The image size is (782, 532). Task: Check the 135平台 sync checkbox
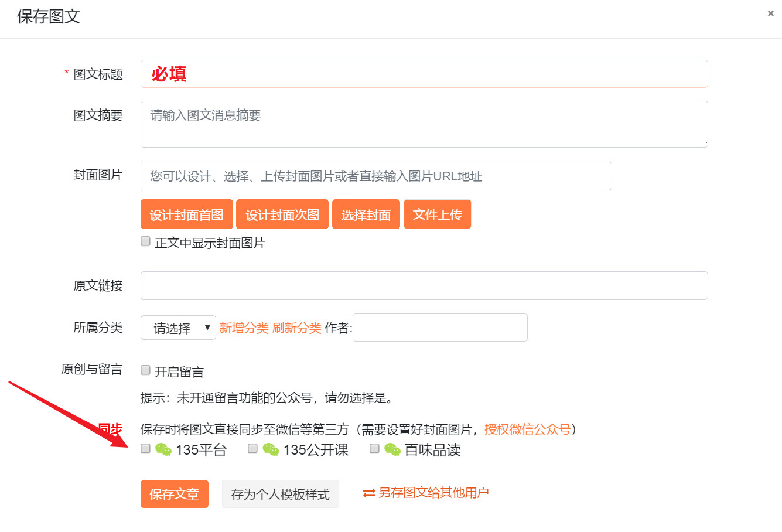click(x=145, y=449)
